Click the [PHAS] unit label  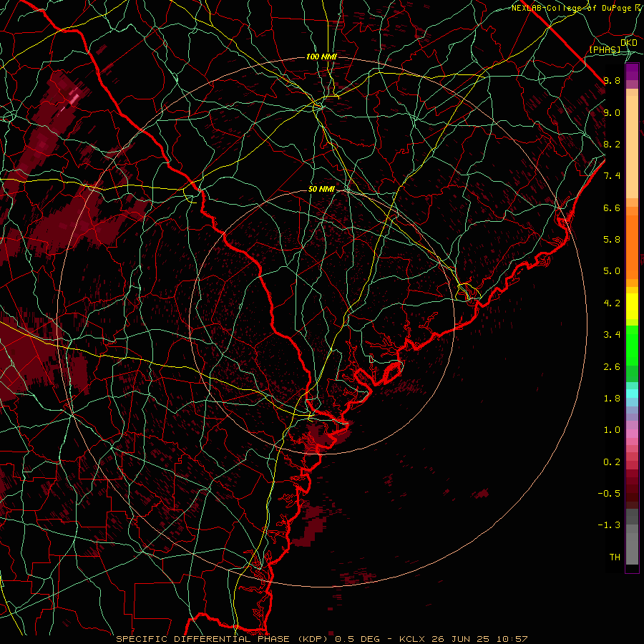[x=605, y=49]
